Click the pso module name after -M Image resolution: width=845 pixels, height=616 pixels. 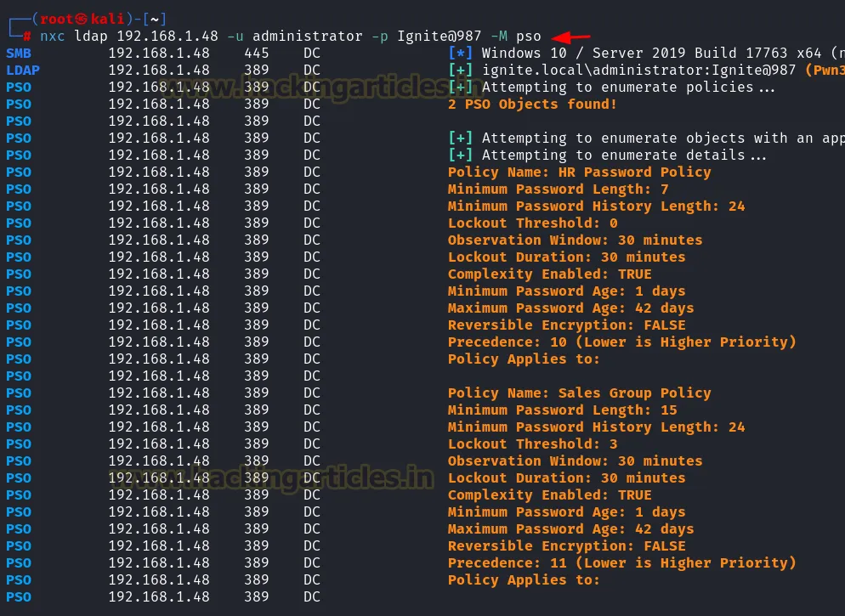(x=528, y=37)
